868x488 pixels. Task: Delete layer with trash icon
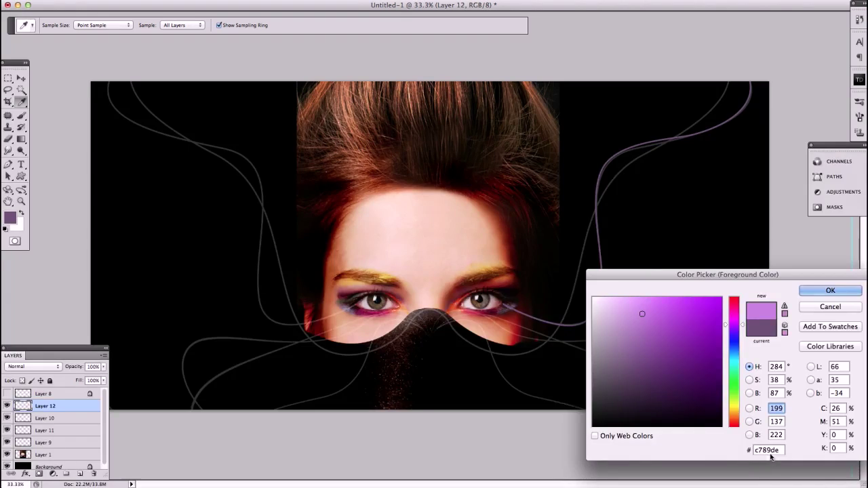tap(93, 474)
